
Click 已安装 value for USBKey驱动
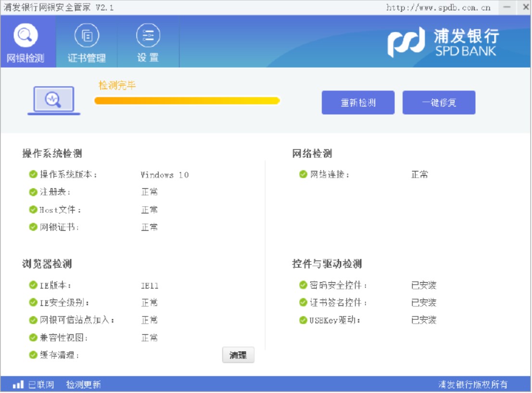(423, 320)
